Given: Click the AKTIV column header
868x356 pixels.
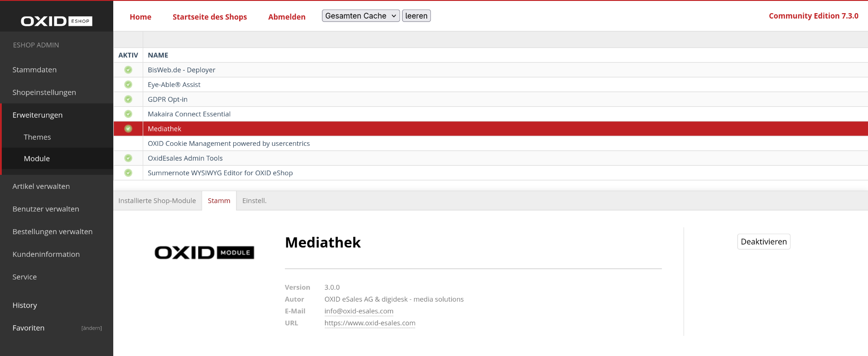Looking at the screenshot, I should click(128, 55).
